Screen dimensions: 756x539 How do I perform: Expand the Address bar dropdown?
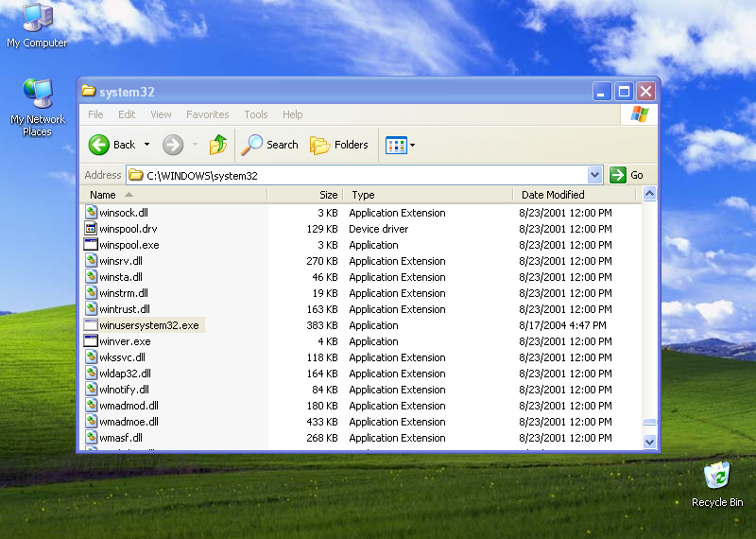click(595, 175)
